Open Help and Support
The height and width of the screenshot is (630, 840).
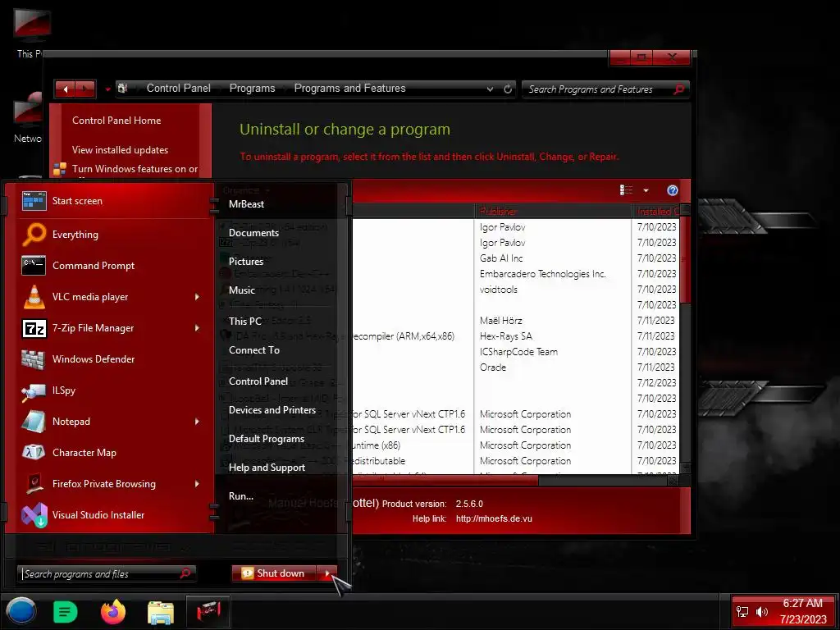[x=267, y=468]
